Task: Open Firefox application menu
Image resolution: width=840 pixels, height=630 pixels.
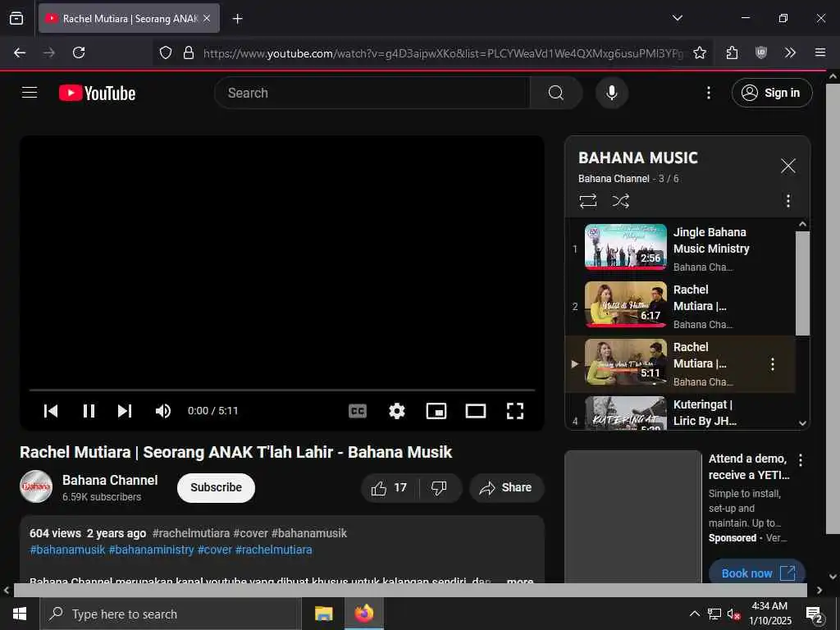Action: [819, 52]
